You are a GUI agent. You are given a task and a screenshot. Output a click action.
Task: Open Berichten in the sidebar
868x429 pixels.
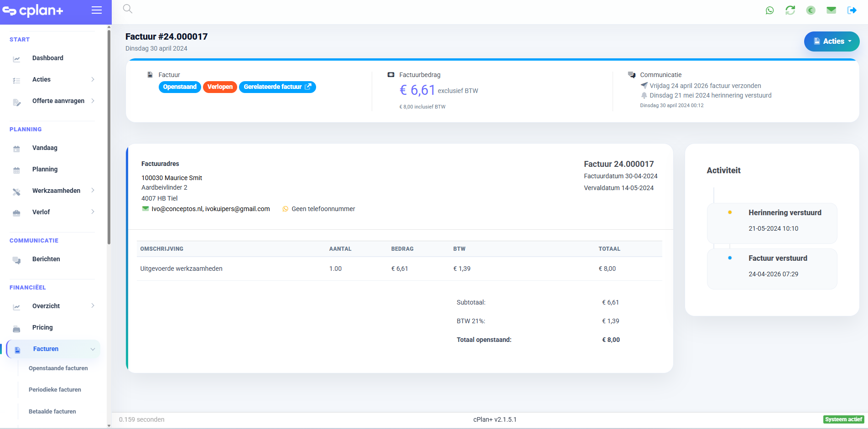(x=46, y=259)
